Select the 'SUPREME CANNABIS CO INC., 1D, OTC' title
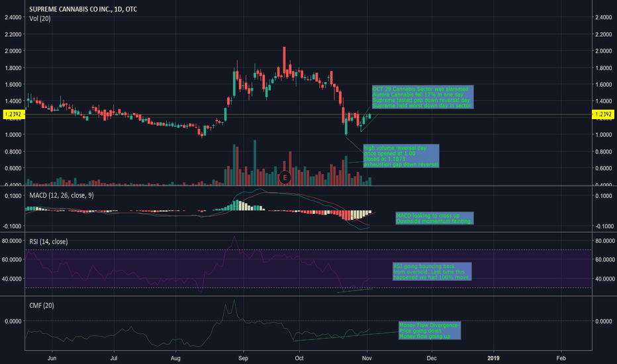Viewport: 617px width, 364px height. click(x=83, y=9)
